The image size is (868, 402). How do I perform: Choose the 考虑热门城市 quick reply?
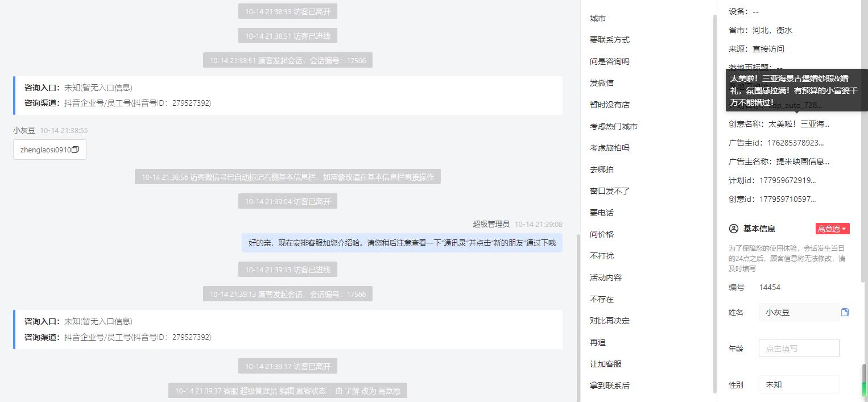[614, 126]
